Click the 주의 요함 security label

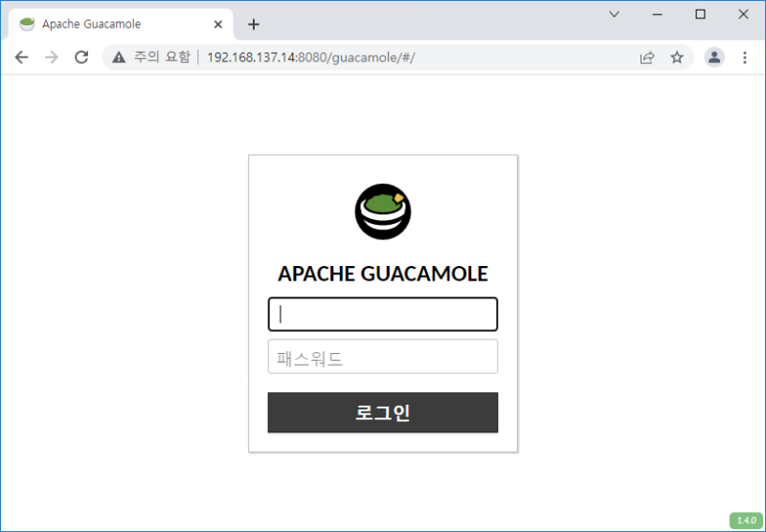pos(162,57)
